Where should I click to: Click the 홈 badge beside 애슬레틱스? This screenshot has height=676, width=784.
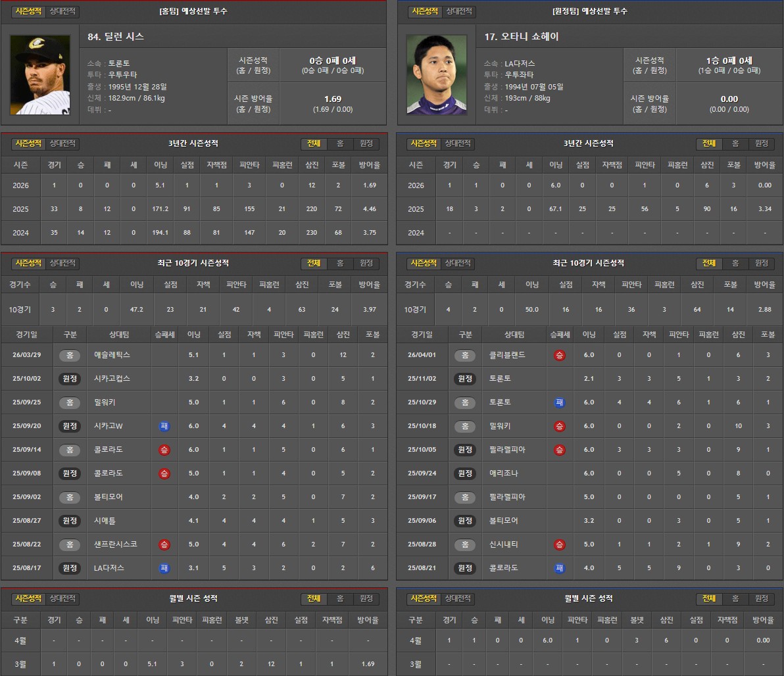(70, 355)
